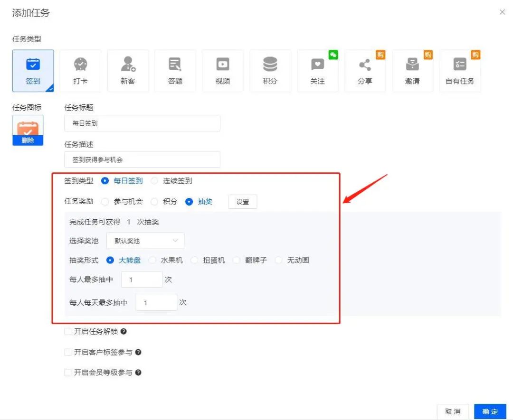The image size is (513, 420).
Task: Enable 开启任务解锁 checkbox
Action: coord(68,331)
